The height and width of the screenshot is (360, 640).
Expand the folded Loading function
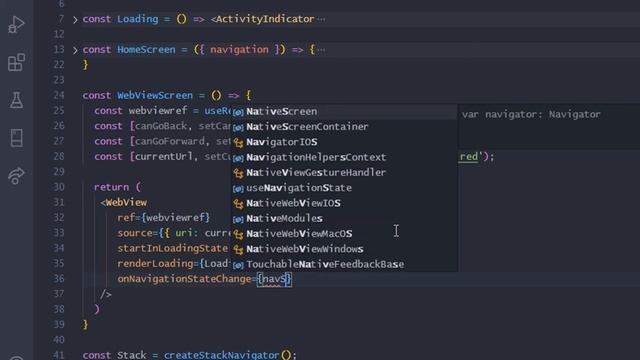(75, 19)
